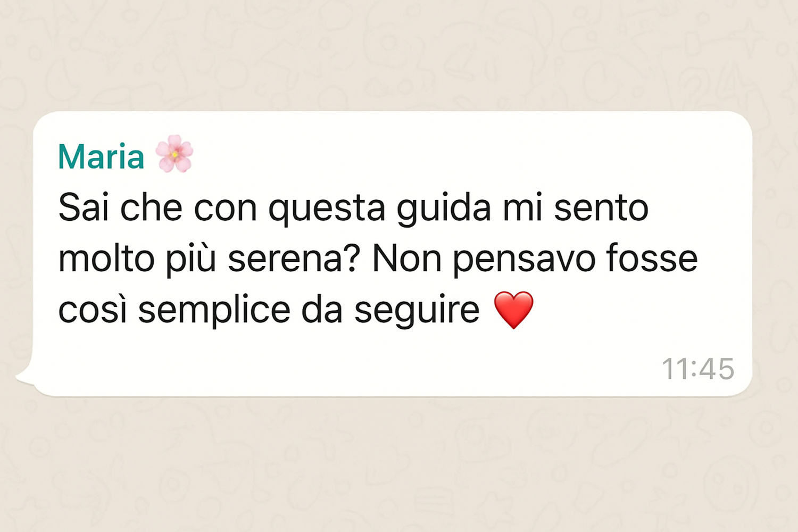Click the red heart emoji

[x=513, y=310]
